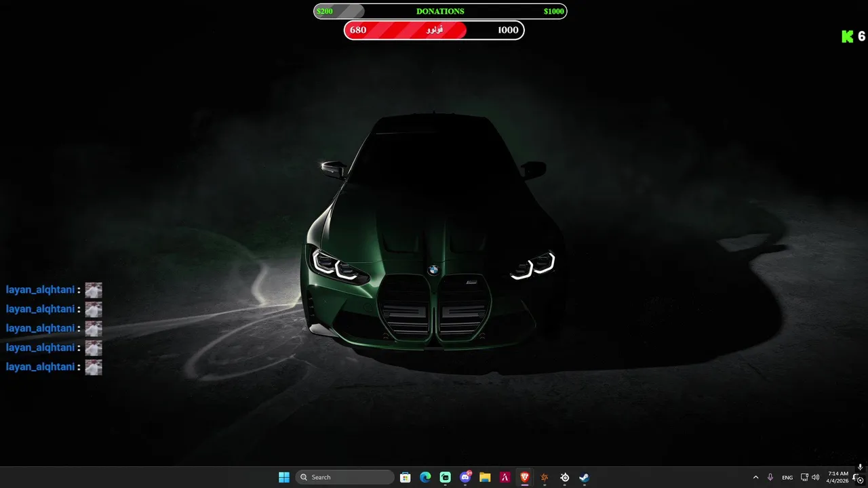The width and height of the screenshot is (868, 488).
Task: Click the taskbar Search box
Action: (x=345, y=477)
